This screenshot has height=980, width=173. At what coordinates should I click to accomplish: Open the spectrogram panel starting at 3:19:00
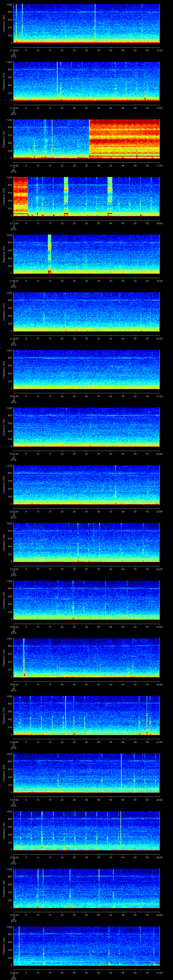tap(86, 312)
